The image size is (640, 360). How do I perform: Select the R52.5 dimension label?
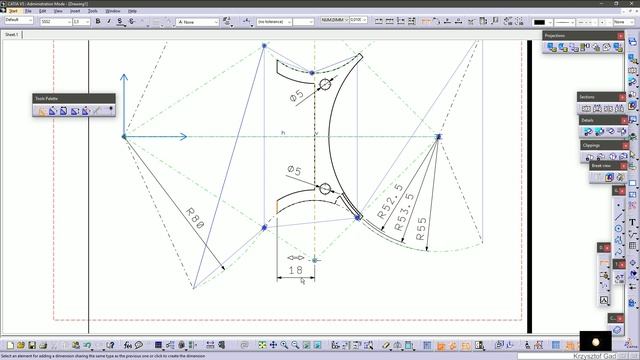pos(390,201)
